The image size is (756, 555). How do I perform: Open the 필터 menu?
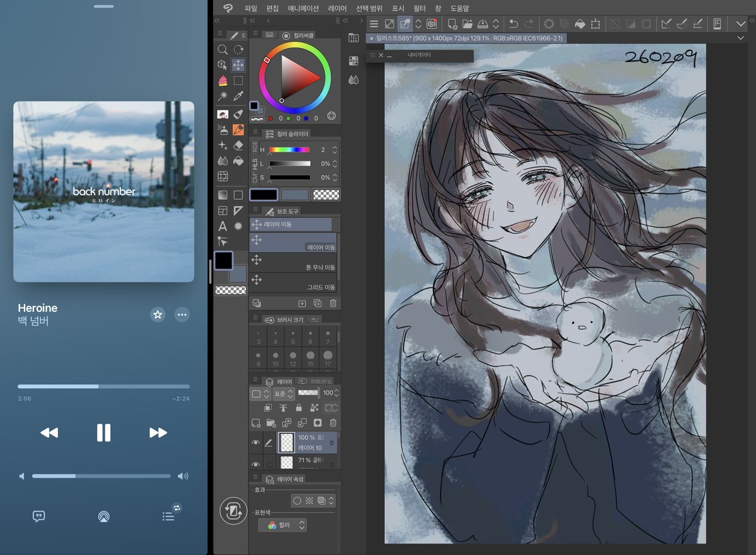coord(420,8)
